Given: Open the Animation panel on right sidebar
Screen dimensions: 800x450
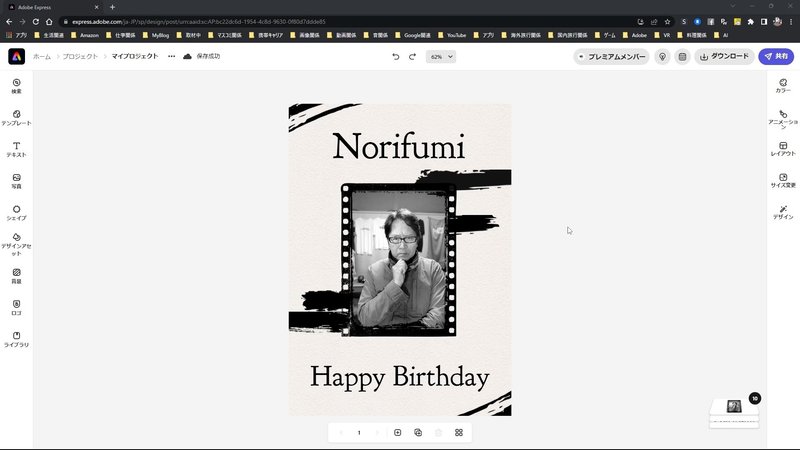Looking at the screenshot, I should tap(783, 119).
